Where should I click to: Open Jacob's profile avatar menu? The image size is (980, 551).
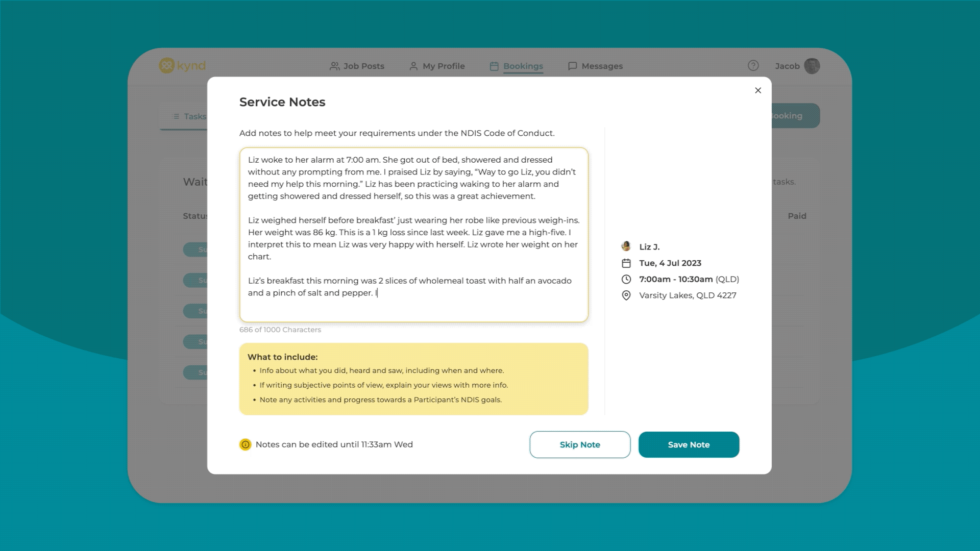click(812, 66)
